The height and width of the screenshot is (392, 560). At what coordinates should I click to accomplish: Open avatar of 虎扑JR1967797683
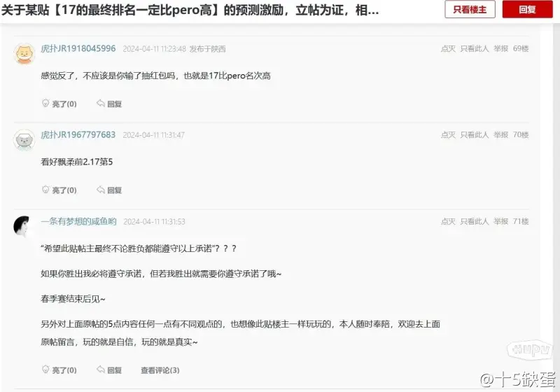pyautogui.click(x=24, y=140)
